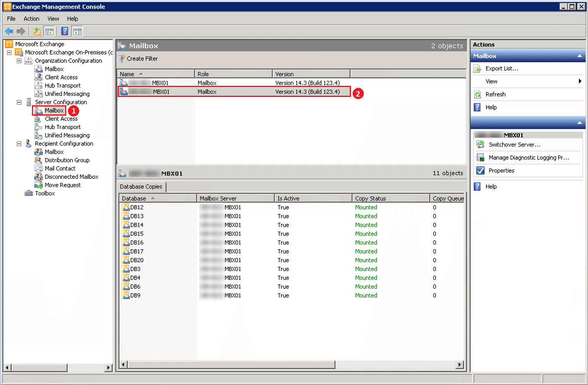Click the Distribution Group tree icon

pos(39,160)
